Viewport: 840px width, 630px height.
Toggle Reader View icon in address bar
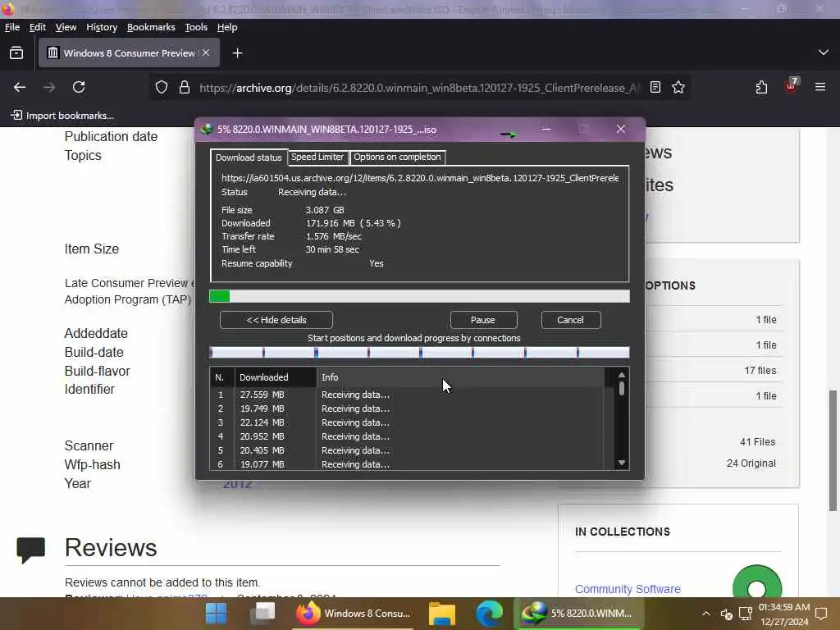[655, 87]
